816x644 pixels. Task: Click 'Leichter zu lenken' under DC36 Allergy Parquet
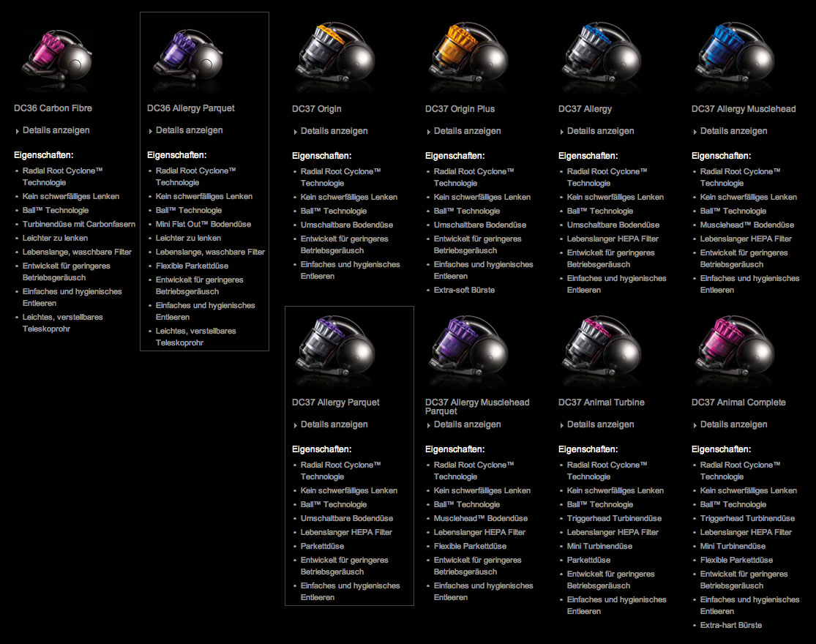[188, 239]
